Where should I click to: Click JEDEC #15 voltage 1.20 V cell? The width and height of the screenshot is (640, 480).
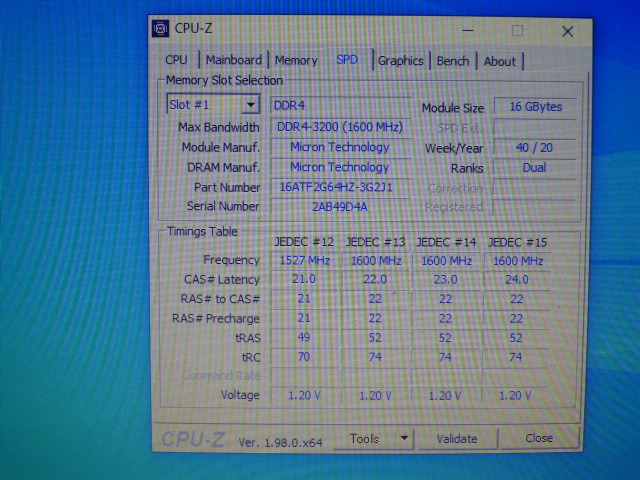point(516,395)
